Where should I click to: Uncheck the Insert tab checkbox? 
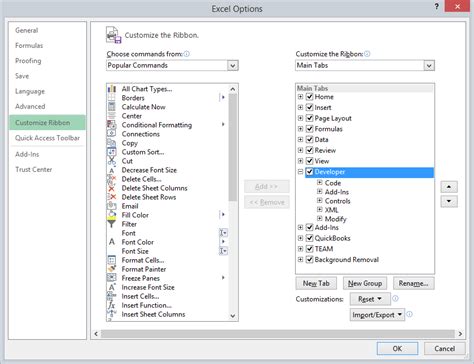tap(309, 107)
